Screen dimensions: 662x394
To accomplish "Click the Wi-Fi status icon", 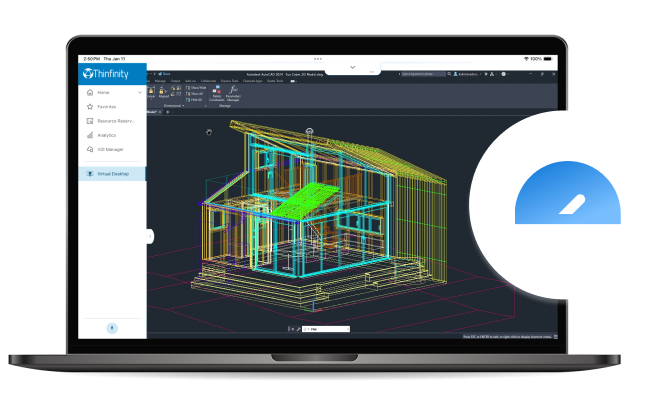I will [x=526, y=59].
